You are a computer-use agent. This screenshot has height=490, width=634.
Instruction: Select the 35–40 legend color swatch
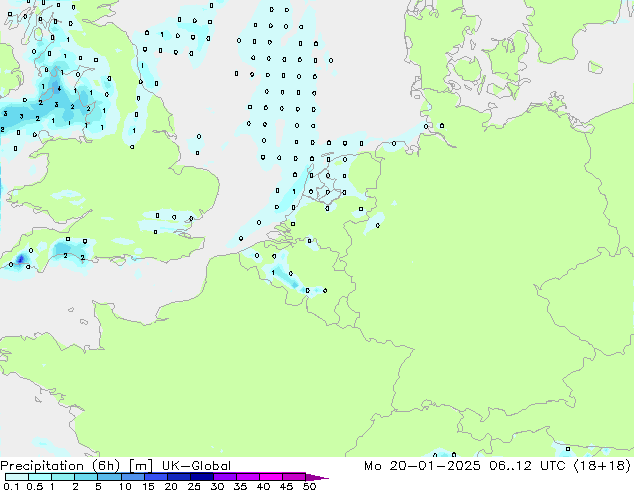(x=247, y=477)
